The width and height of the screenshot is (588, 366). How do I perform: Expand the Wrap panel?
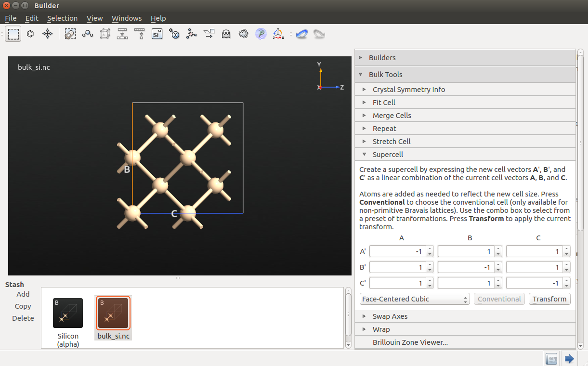coord(465,329)
